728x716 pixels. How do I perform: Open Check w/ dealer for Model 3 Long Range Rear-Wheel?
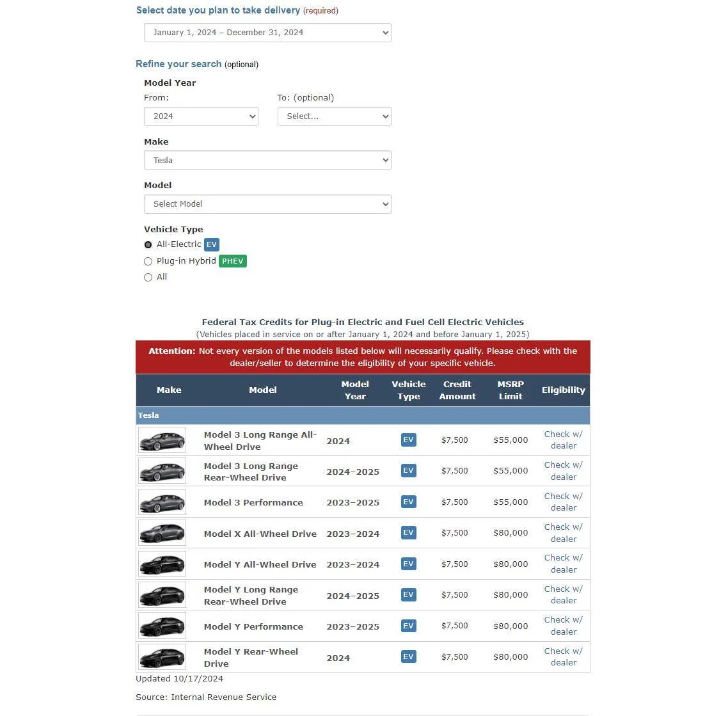563,471
